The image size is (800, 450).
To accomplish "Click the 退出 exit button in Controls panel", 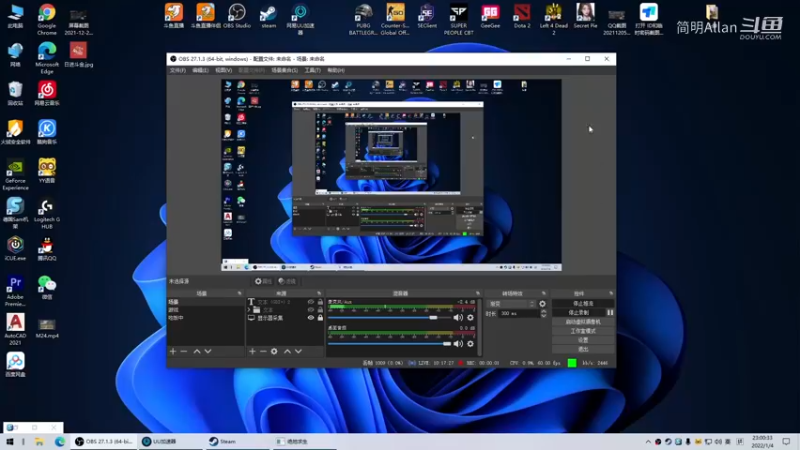I will coord(583,349).
